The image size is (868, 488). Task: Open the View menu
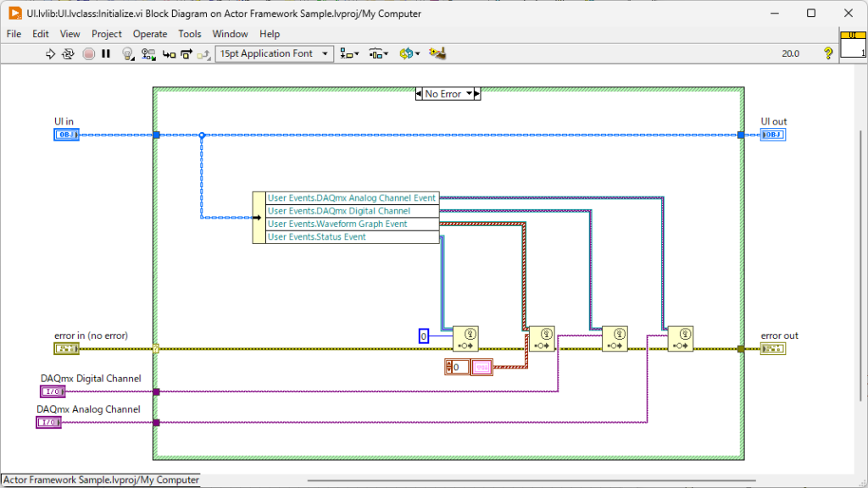[x=70, y=34]
